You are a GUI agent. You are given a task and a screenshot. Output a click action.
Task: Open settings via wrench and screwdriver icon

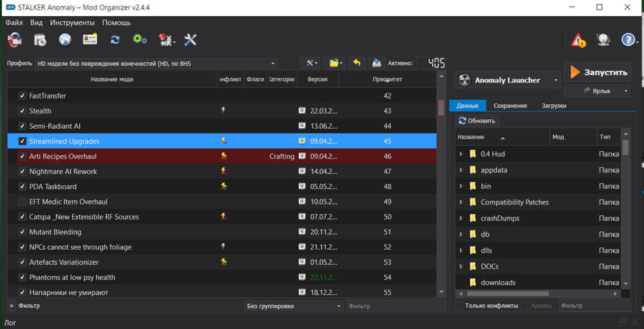190,40
